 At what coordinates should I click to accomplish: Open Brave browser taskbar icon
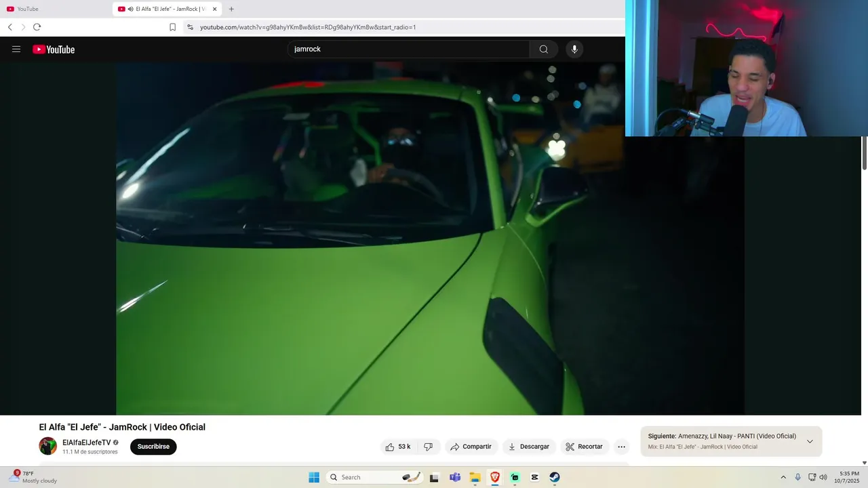coord(495,477)
